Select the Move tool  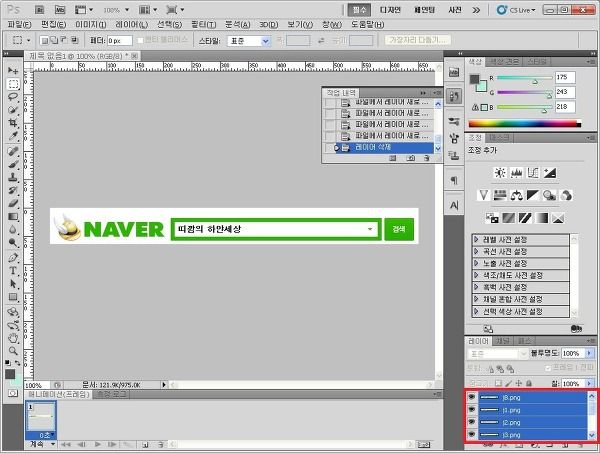tap(13, 71)
